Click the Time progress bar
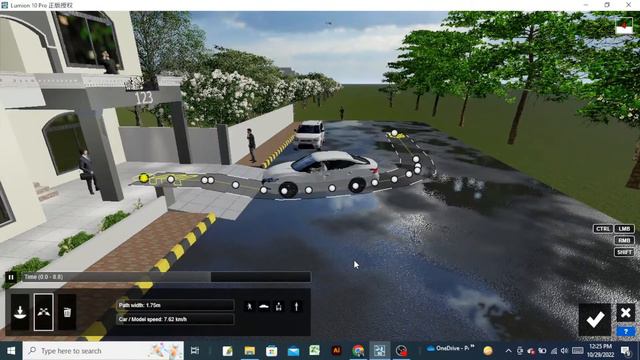The width and height of the screenshot is (640, 360). 167,277
